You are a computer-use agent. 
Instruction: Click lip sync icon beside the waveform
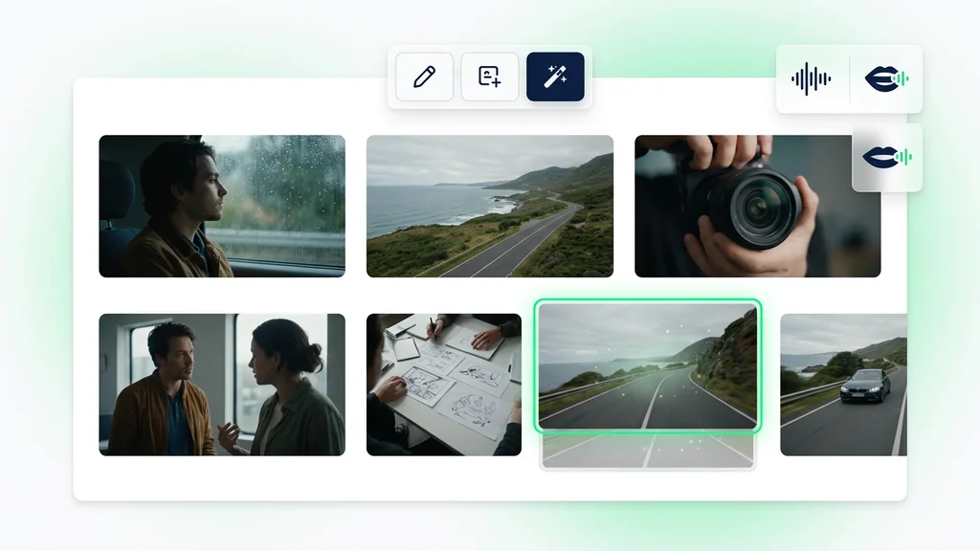pos(886,78)
